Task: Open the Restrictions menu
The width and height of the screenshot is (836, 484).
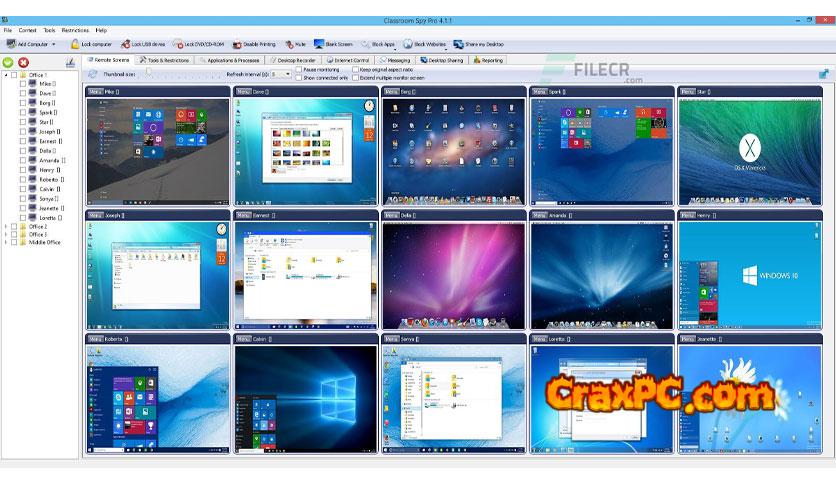Action: (75, 30)
